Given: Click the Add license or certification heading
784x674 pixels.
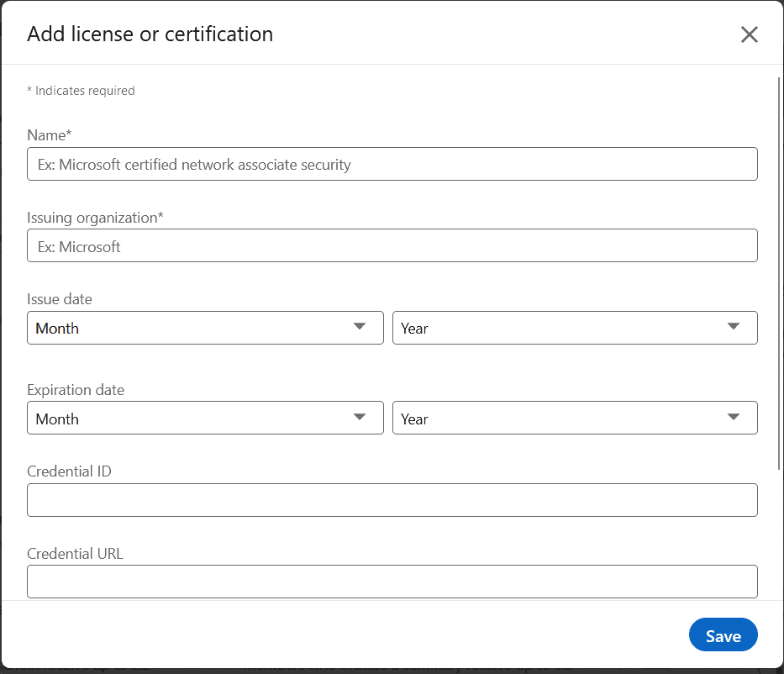Looking at the screenshot, I should pyautogui.click(x=150, y=34).
